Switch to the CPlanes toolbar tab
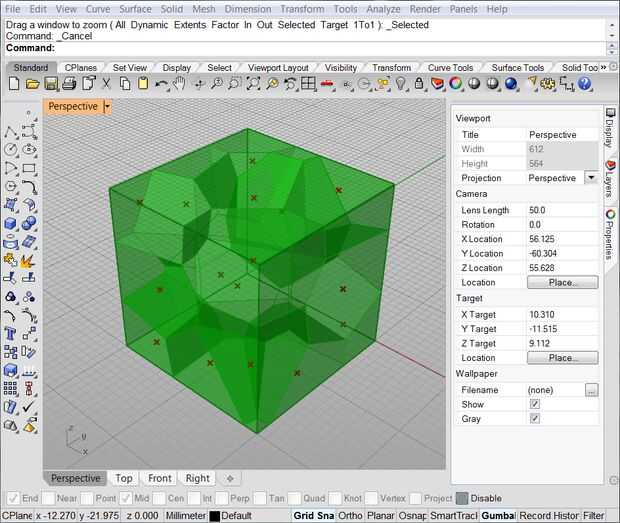620x523 pixels. point(81,68)
